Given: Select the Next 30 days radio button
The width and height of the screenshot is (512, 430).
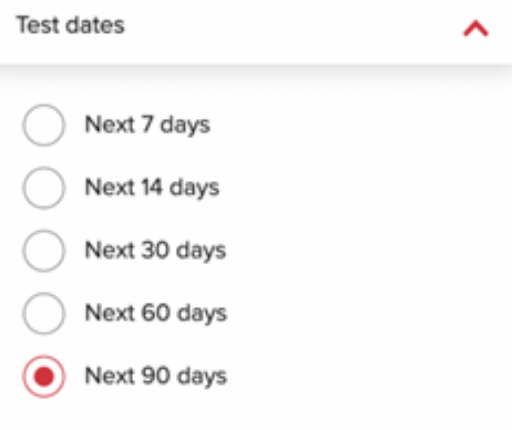Looking at the screenshot, I should [x=44, y=250].
